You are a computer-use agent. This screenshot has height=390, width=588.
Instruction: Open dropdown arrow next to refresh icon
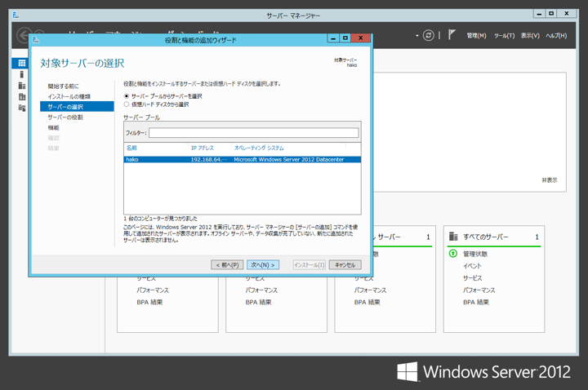point(417,36)
